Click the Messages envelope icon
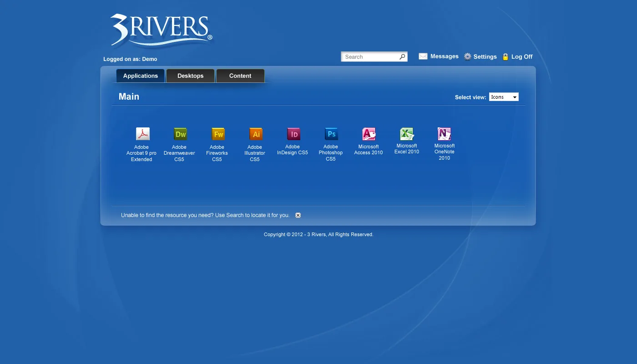 click(423, 56)
